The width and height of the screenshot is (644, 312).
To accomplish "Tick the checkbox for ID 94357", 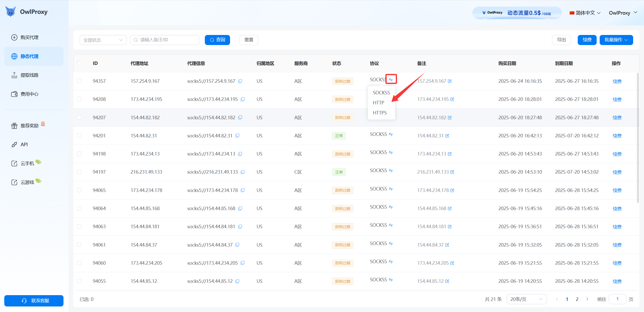I will pyautogui.click(x=79, y=81).
